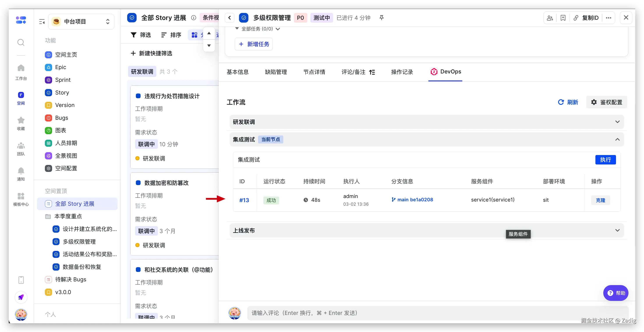Click the members icon in detail header
Screen dimensions: 644x332
coord(550,18)
